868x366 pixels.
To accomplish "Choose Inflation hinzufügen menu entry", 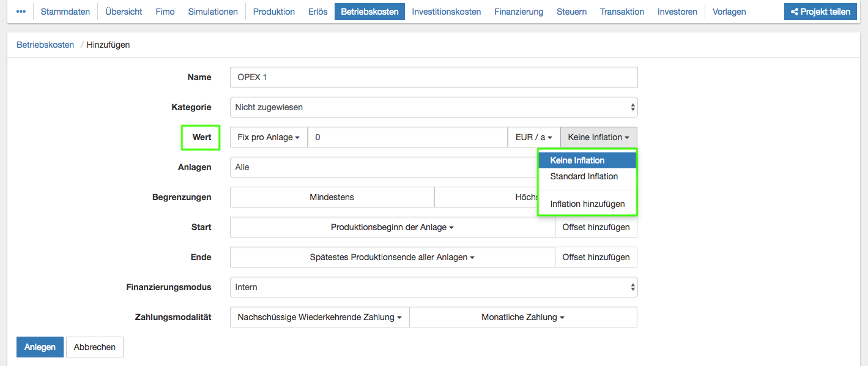I will [x=587, y=204].
